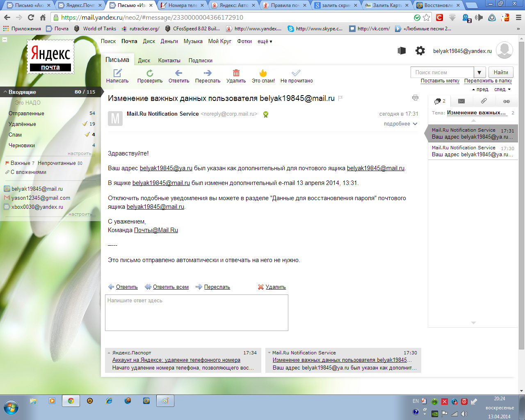Click the user avatar in top right
This screenshot has width=525, height=420.
(504, 50)
